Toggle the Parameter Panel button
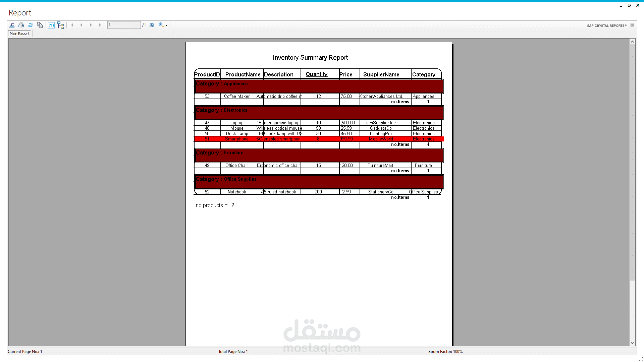 pyautogui.click(x=51, y=25)
